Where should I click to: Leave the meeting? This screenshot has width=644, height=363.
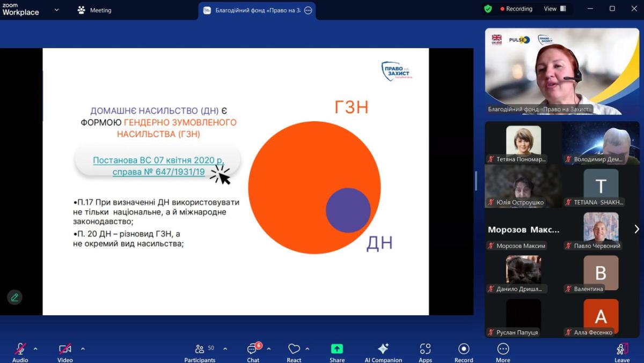[622, 352]
